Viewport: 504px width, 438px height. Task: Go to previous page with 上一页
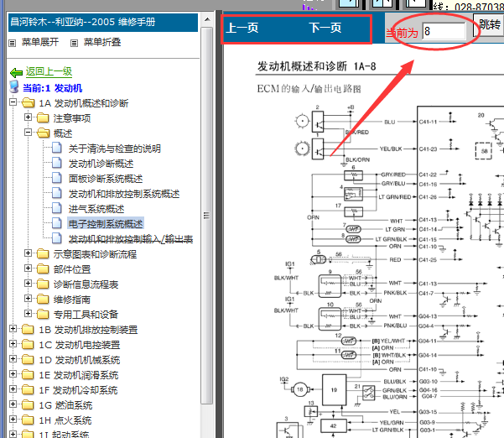242,28
